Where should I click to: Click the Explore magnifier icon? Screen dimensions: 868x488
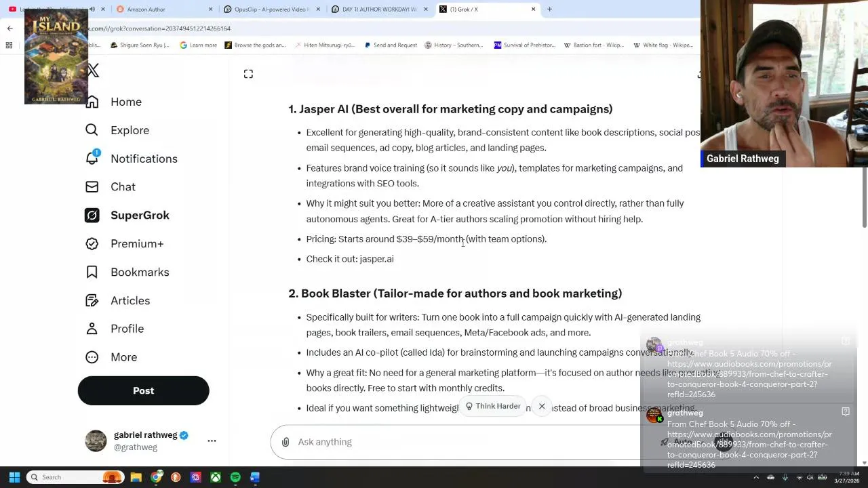92,130
